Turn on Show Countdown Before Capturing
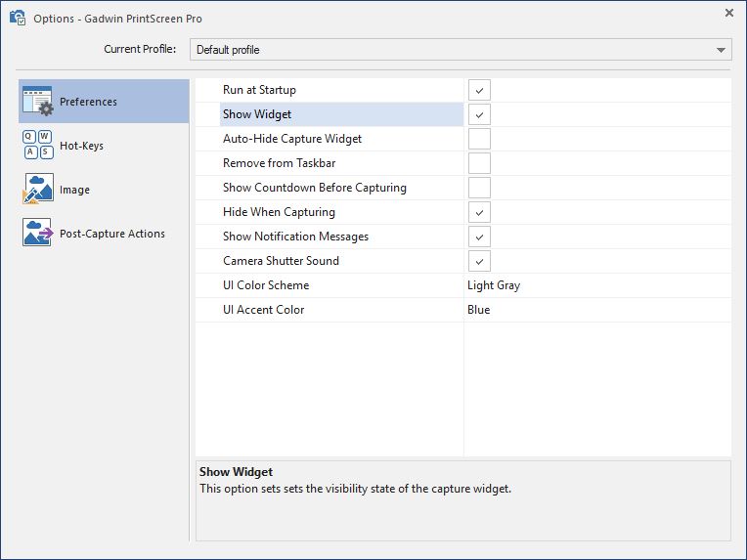 pyautogui.click(x=479, y=188)
